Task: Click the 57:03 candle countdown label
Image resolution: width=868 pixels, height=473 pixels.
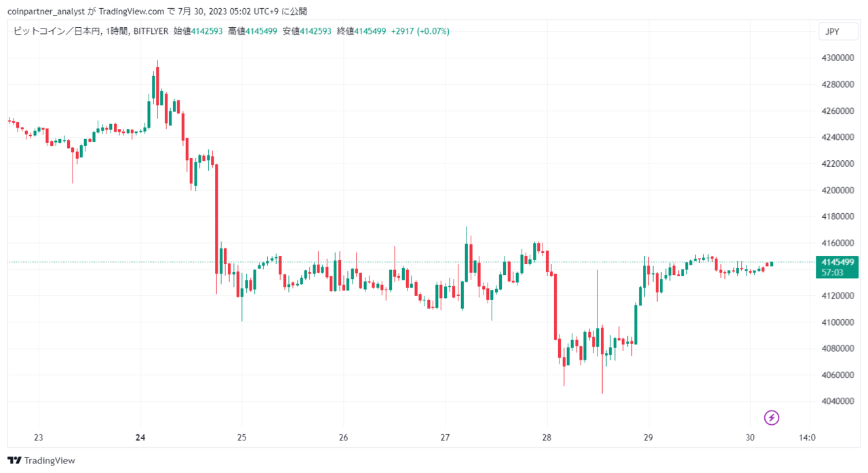Action: [832, 272]
